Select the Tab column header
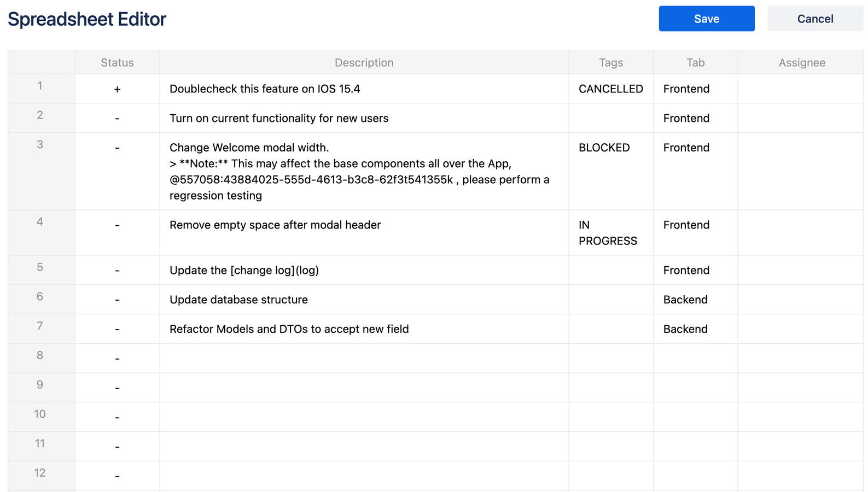The height and width of the screenshot is (492, 868). (696, 62)
